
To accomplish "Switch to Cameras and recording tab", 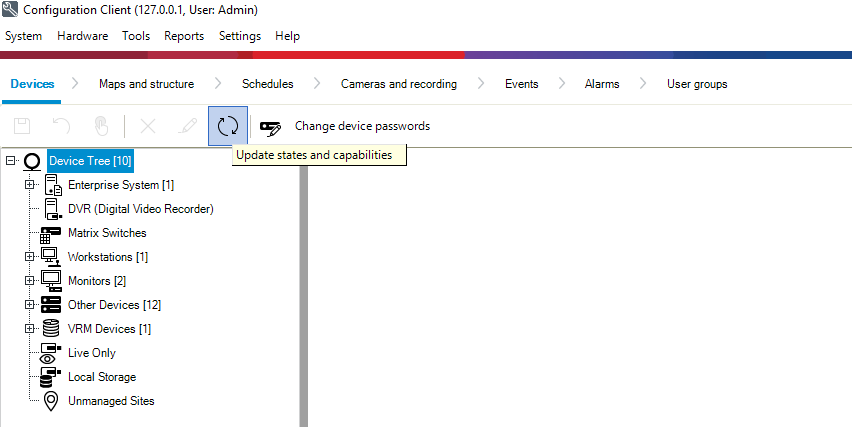I will [399, 84].
